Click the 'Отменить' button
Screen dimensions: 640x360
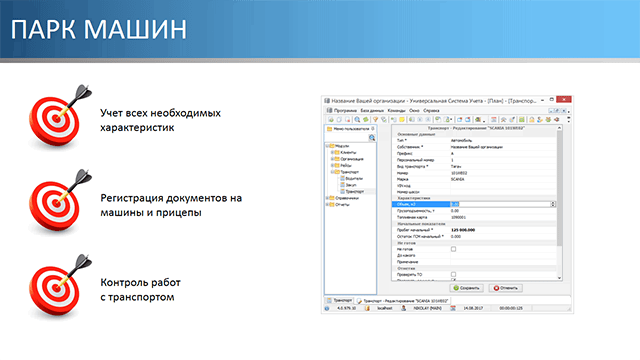pyautogui.click(x=505, y=288)
